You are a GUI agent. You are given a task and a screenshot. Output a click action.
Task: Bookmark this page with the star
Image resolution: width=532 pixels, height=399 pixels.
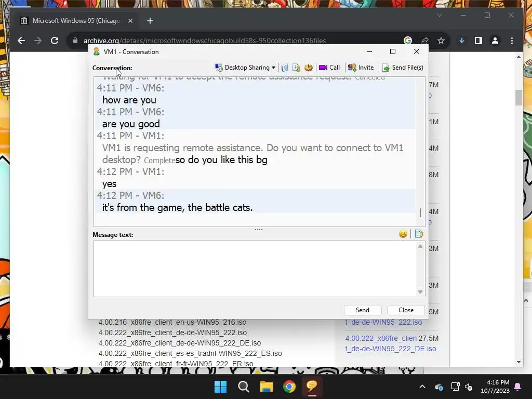(441, 41)
